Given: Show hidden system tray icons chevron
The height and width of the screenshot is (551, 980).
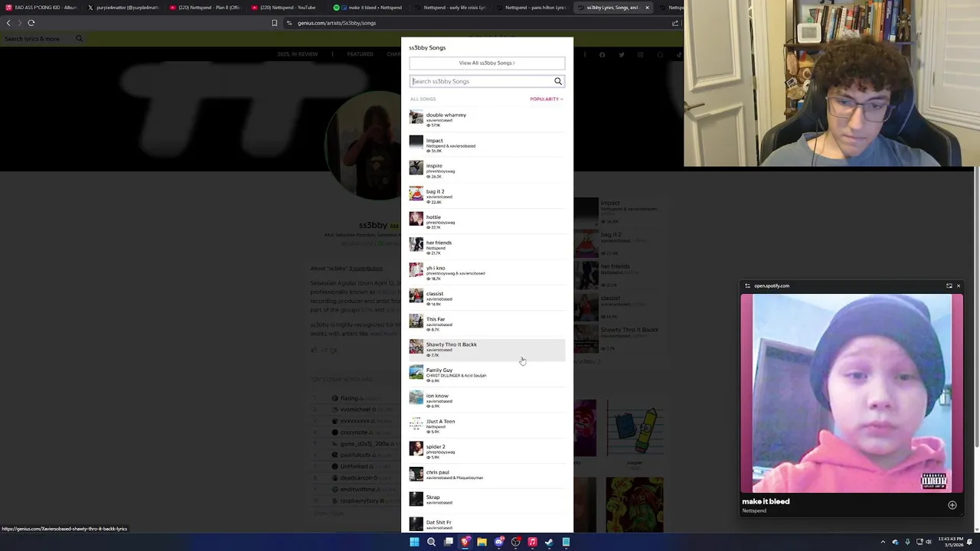Looking at the screenshot, I should (883, 542).
